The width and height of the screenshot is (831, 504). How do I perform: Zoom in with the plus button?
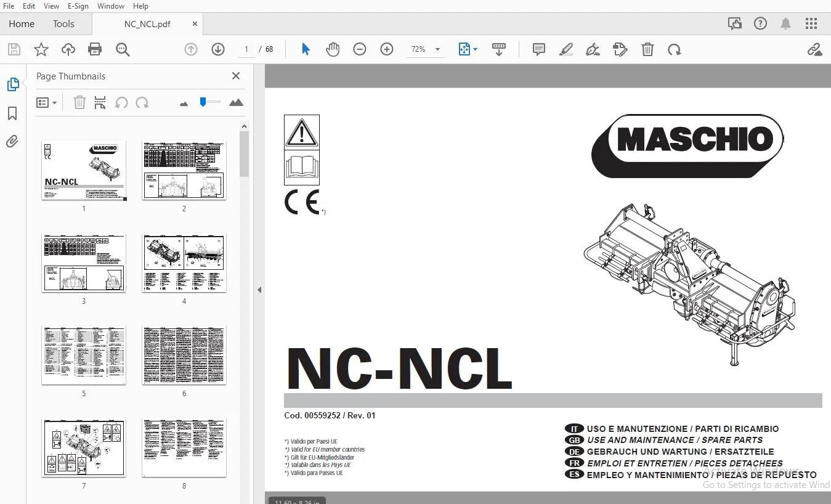click(x=387, y=49)
